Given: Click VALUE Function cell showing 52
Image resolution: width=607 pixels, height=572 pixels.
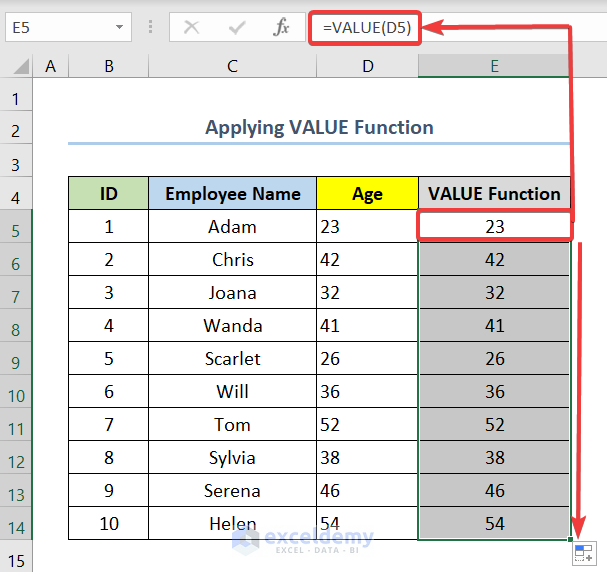Looking at the screenshot, I should tap(494, 425).
